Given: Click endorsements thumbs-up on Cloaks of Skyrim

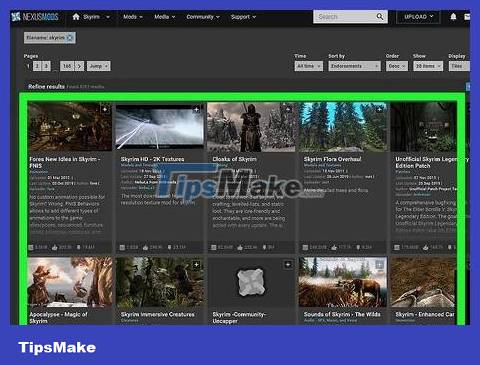Looking at the screenshot, I should click(240, 247).
